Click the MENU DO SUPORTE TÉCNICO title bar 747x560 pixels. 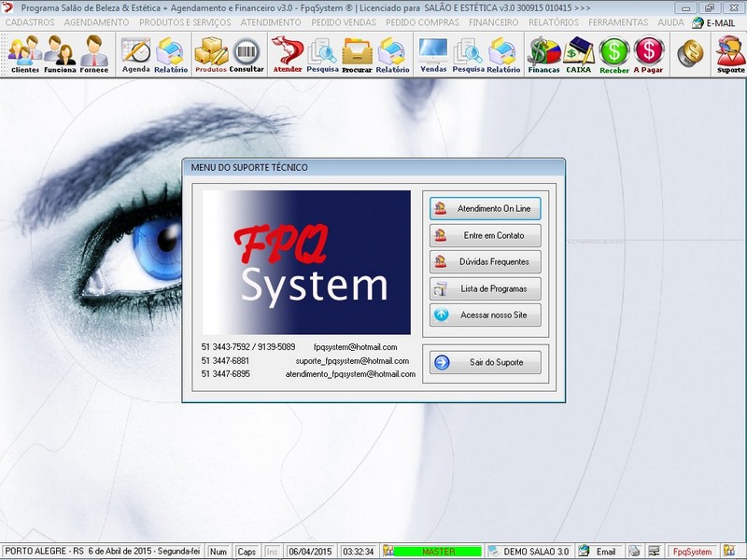tap(373, 168)
